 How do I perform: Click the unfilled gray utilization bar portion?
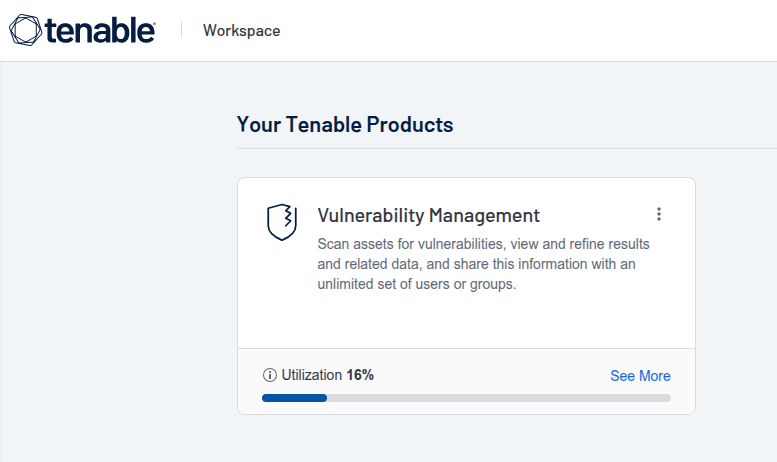click(x=500, y=398)
